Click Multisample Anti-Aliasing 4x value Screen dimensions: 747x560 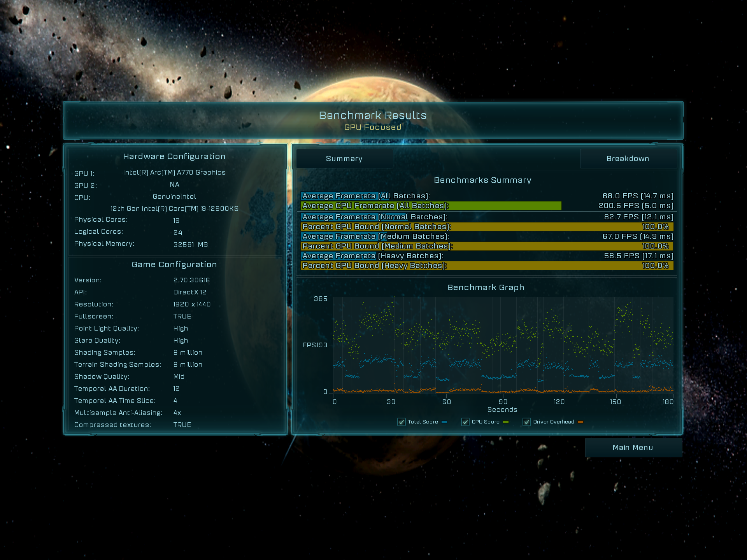(177, 413)
